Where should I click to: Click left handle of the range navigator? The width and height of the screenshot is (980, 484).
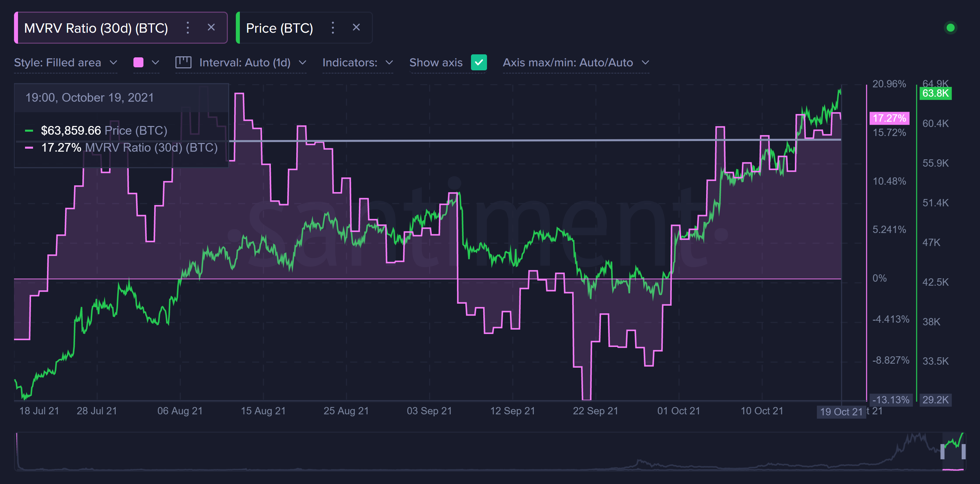942,452
